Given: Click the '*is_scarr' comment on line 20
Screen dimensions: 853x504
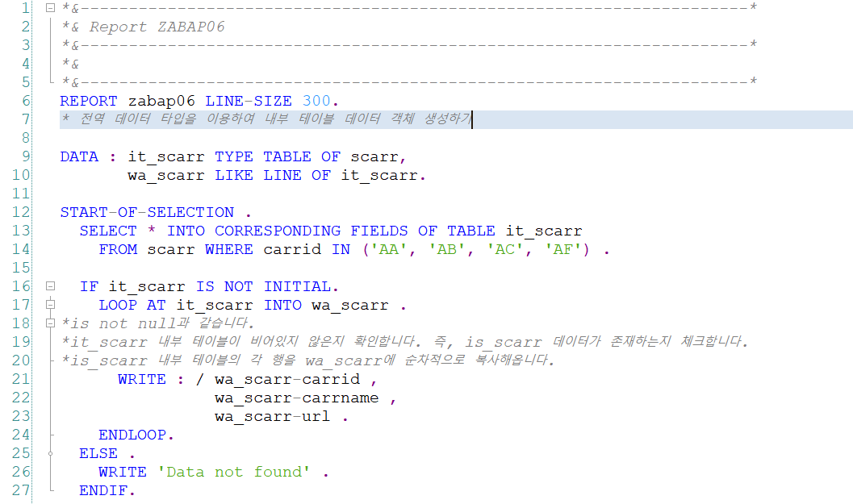Looking at the screenshot, I should click(308, 360).
